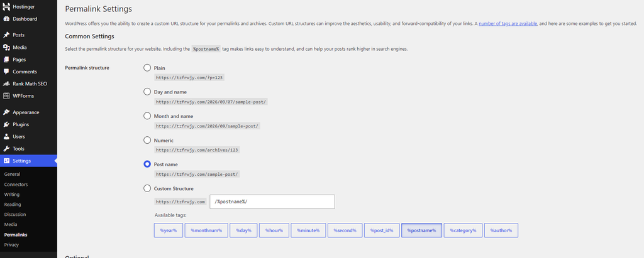Open the Privacy settings submenu

tap(11, 244)
